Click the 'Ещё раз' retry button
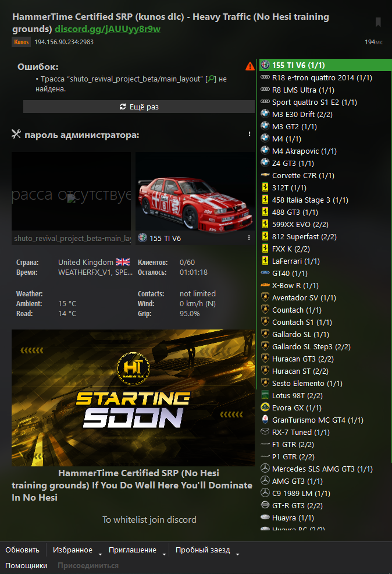Image resolution: width=392 pixels, height=574 pixels. click(139, 107)
